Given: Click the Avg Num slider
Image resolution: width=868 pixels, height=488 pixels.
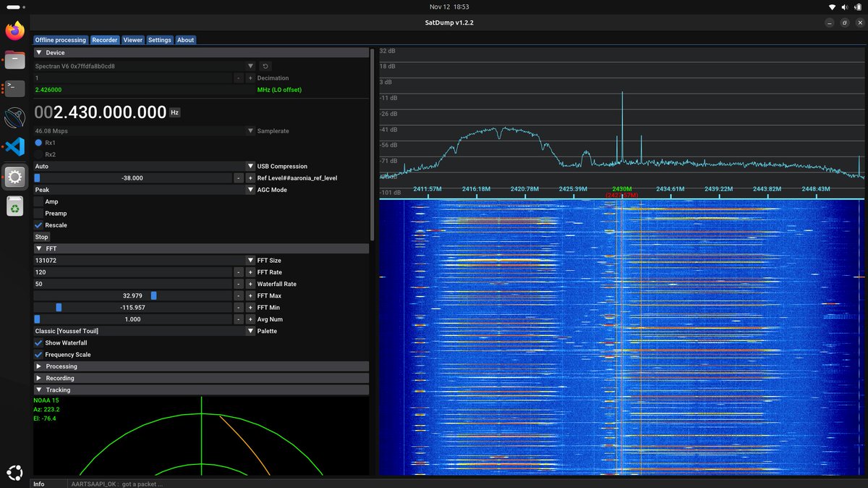Looking at the screenshot, I should click(132, 319).
